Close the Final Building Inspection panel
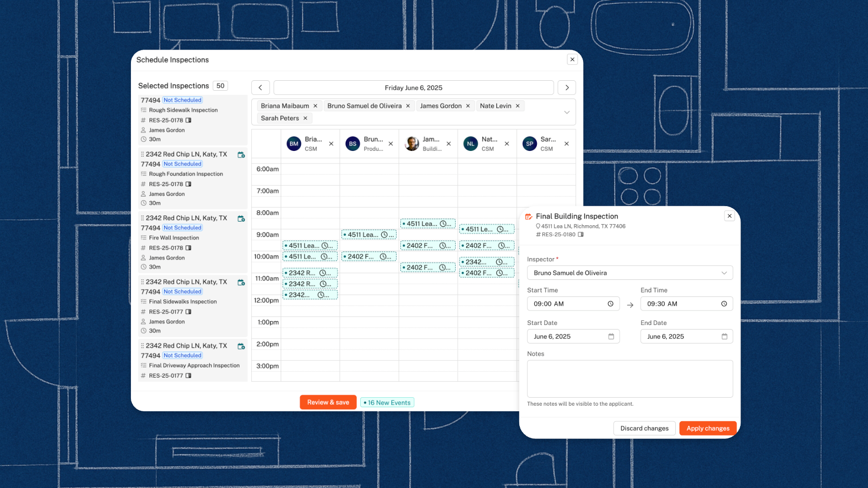 click(x=730, y=216)
